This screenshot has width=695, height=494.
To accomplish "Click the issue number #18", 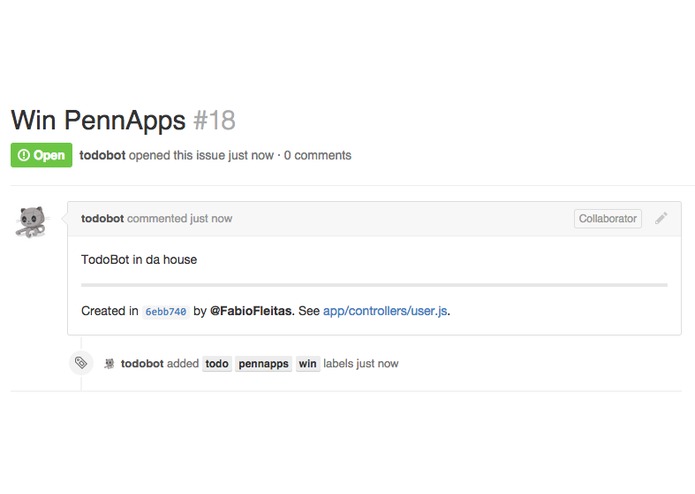I will pos(215,120).
